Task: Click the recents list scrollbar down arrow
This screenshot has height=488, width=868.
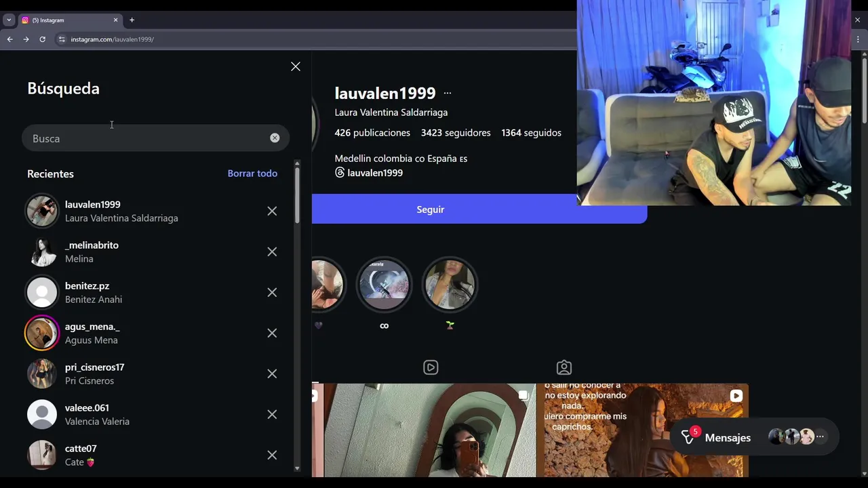Action: coord(297,468)
